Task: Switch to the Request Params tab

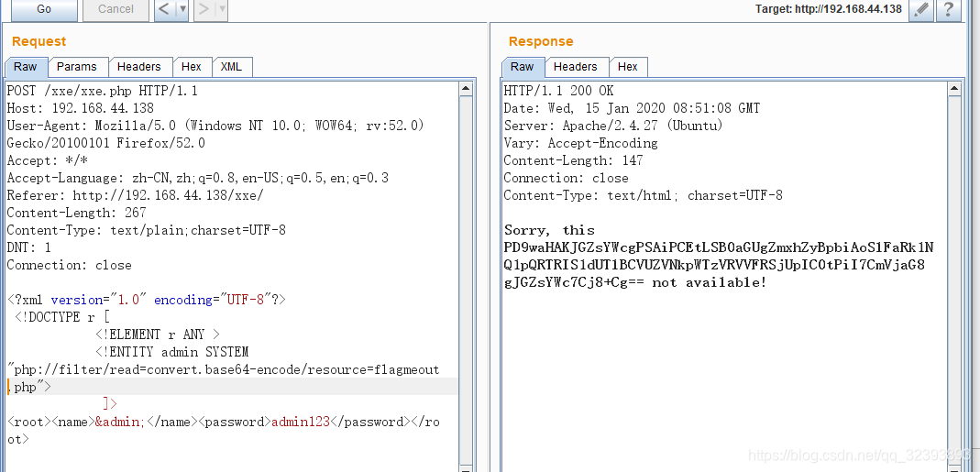Action: point(77,67)
